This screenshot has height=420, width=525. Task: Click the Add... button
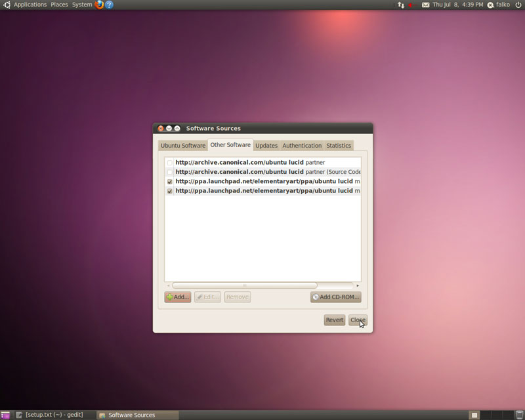[178, 297]
